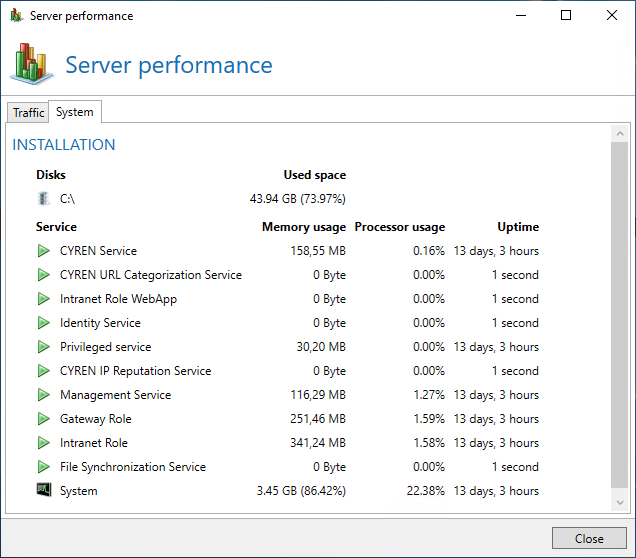This screenshot has height=558, width=636.
Task: Click the Privileged service play icon
Action: (x=43, y=347)
